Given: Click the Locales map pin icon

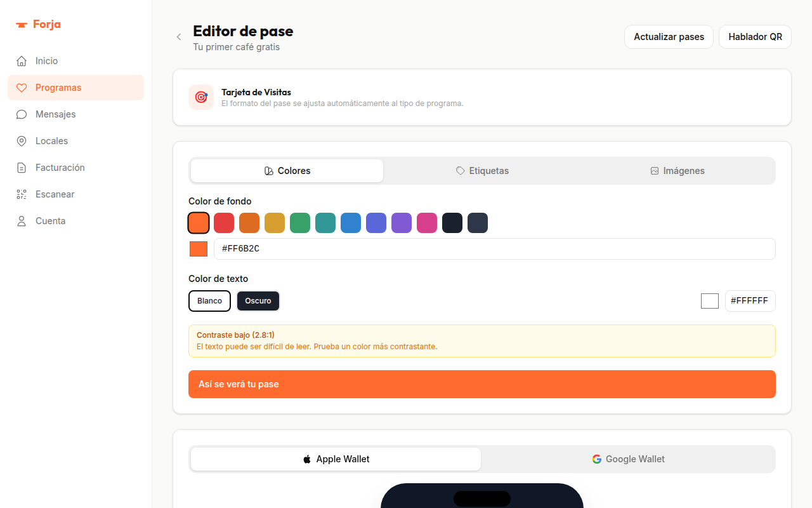Looking at the screenshot, I should [22, 141].
